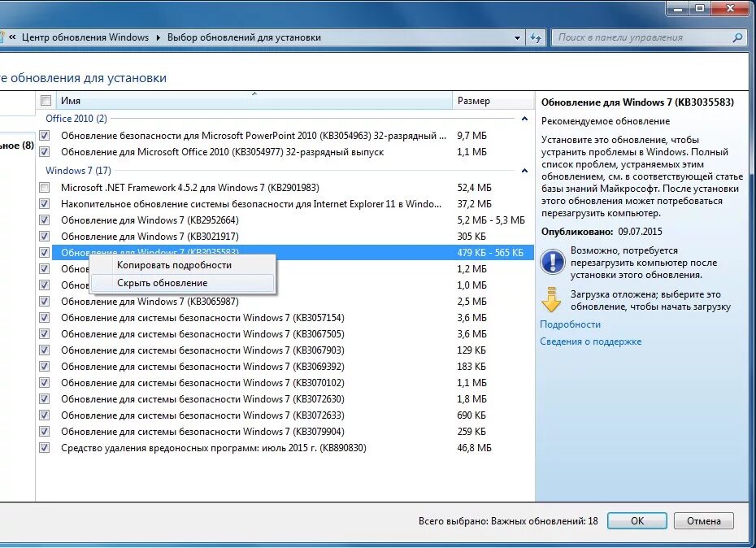Click the search magnifier icon

[737, 37]
